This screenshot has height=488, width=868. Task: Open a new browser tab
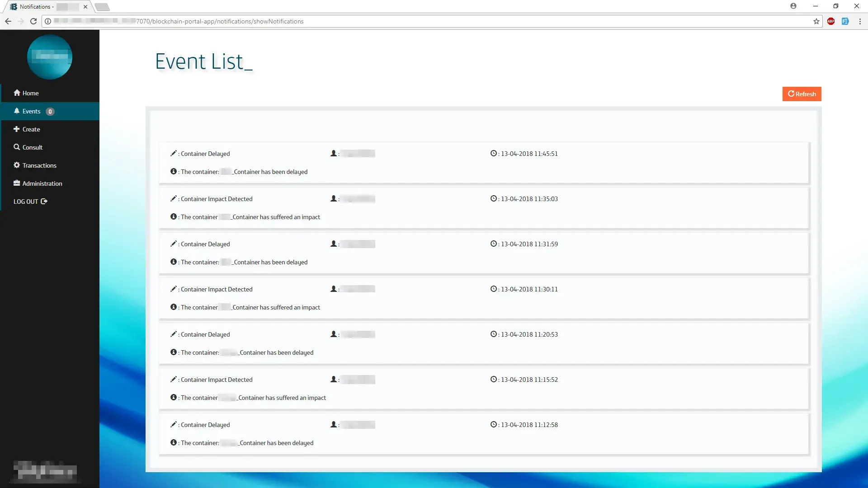click(x=103, y=7)
